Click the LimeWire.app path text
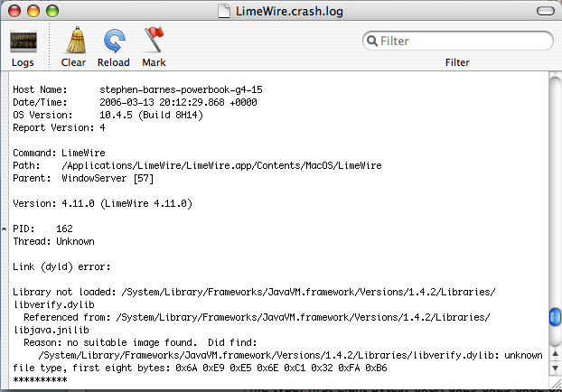The height and width of the screenshot is (392, 562). tap(221, 165)
